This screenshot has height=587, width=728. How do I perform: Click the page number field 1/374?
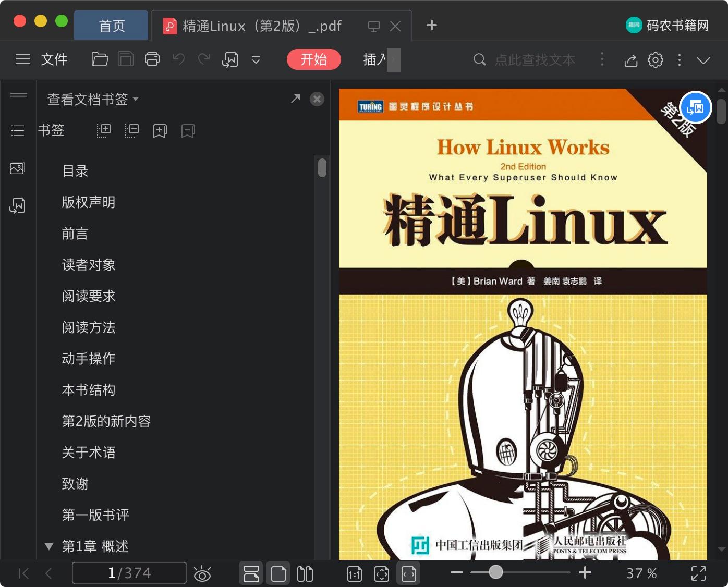click(129, 573)
